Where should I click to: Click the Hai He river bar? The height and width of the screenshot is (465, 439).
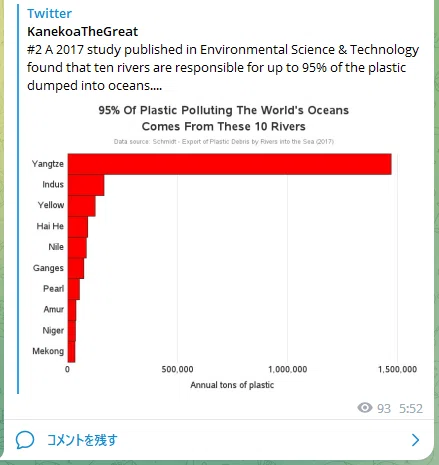click(78, 227)
